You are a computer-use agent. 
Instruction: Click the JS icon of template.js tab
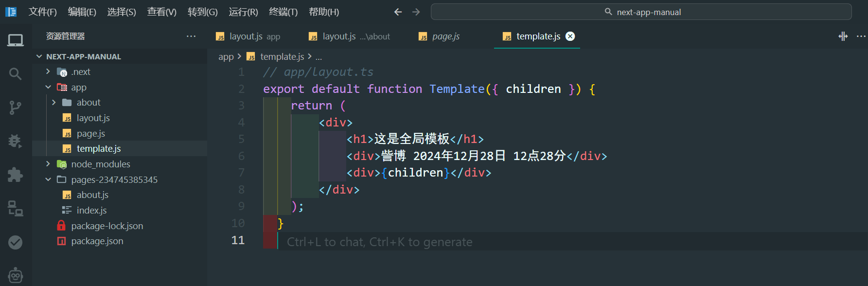coord(507,36)
